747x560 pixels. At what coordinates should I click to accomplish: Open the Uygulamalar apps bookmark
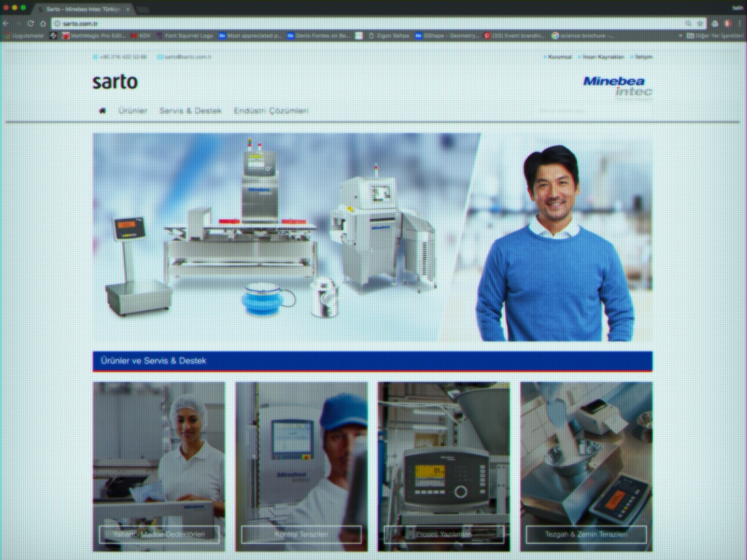click(25, 36)
